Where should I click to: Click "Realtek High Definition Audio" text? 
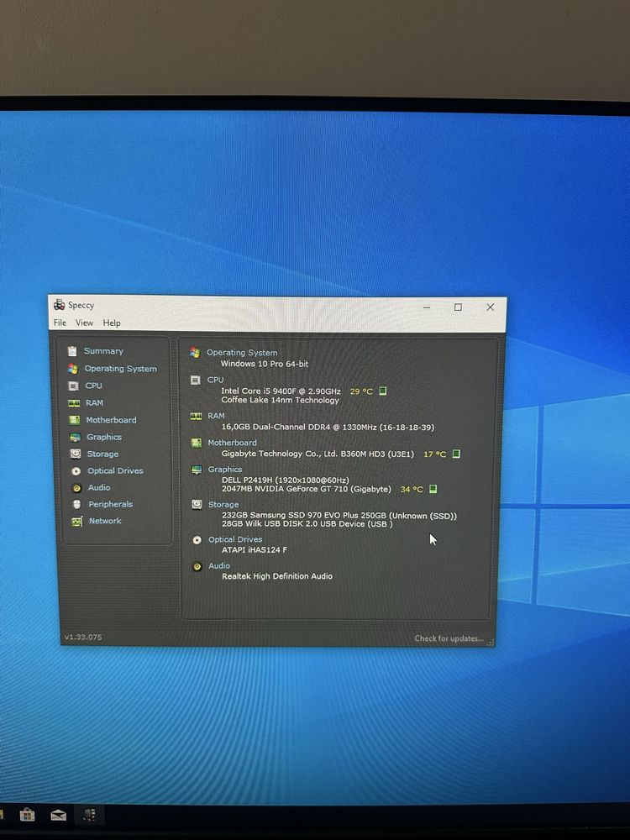point(277,576)
